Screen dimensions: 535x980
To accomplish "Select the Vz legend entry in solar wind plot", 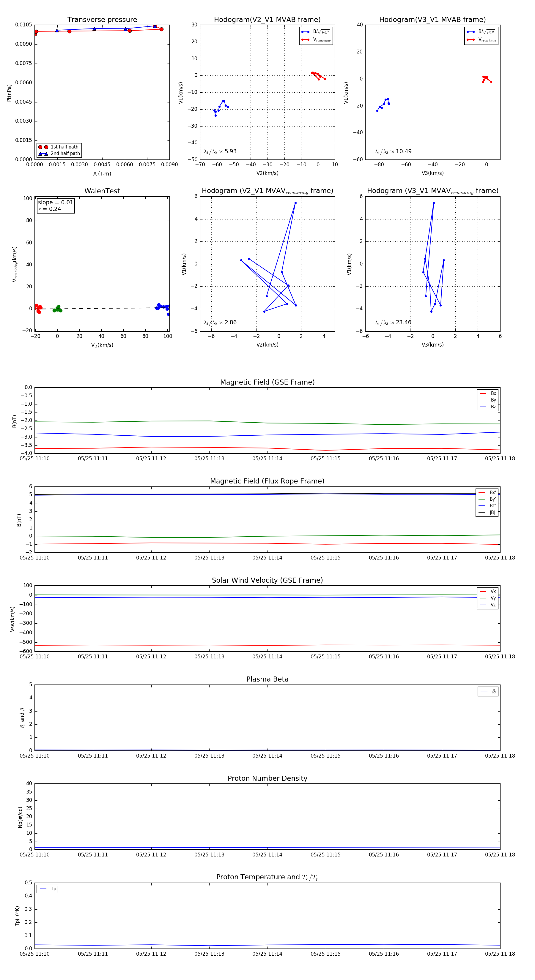I will click(488, 605).
